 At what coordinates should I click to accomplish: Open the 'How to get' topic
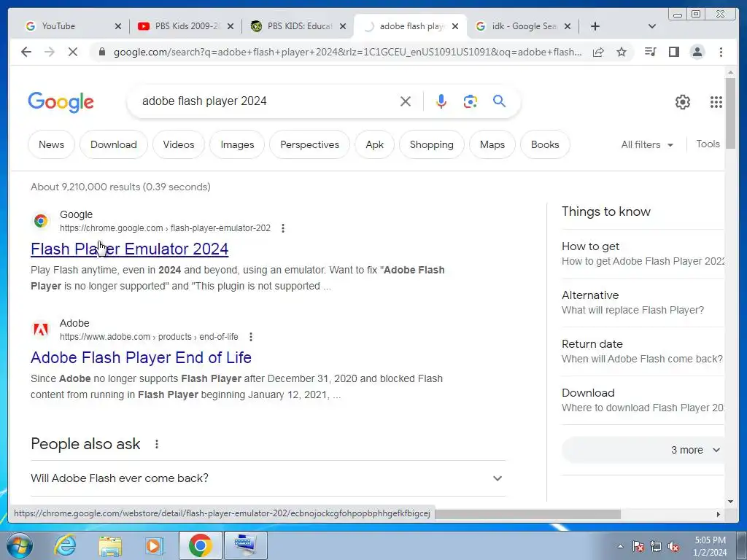(643, 254)
